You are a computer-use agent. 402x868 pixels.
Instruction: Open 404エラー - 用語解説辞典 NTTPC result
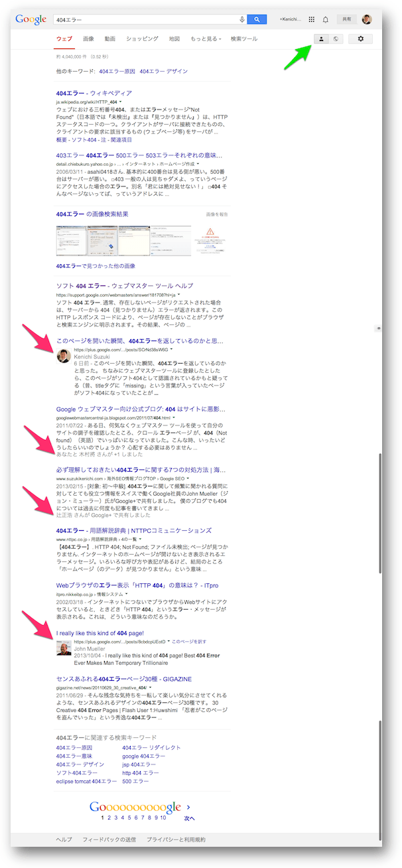(x=134, y=531)
